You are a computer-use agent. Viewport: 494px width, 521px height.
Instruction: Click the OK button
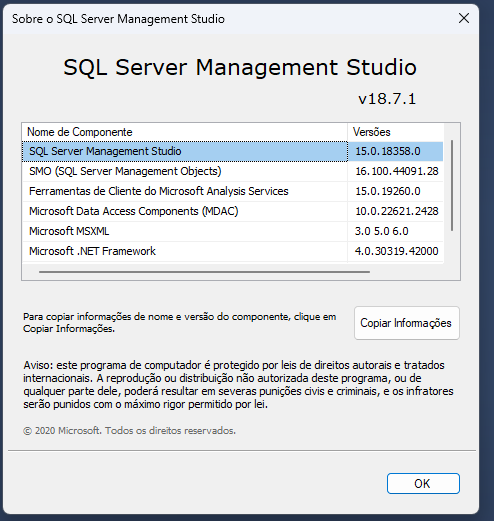(x=423, y=483)
